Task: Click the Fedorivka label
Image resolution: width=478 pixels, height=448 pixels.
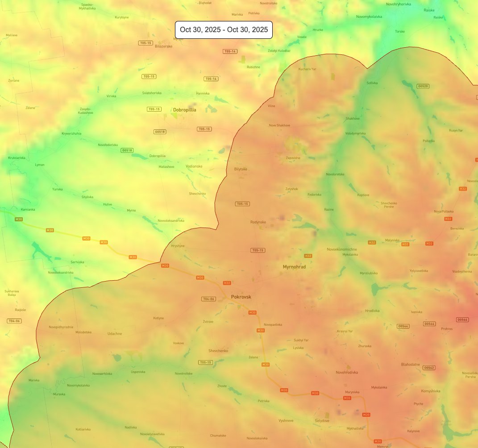Action: point(314,195)
